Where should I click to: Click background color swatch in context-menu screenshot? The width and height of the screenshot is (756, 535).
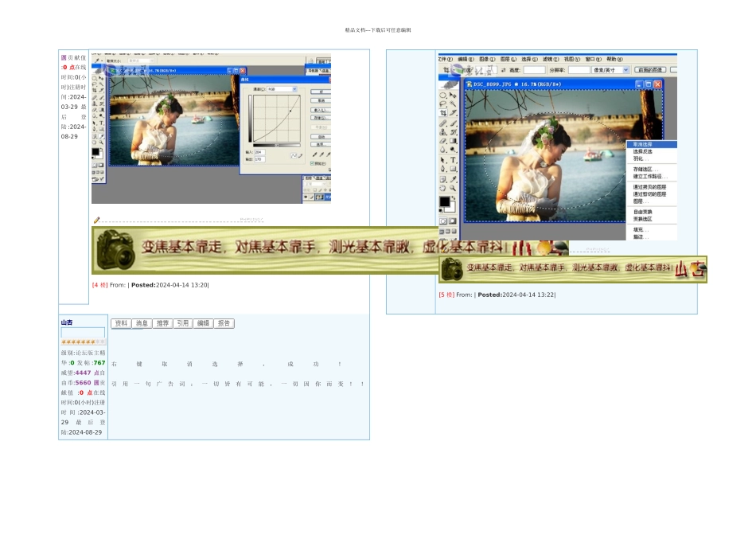[452, 210]
